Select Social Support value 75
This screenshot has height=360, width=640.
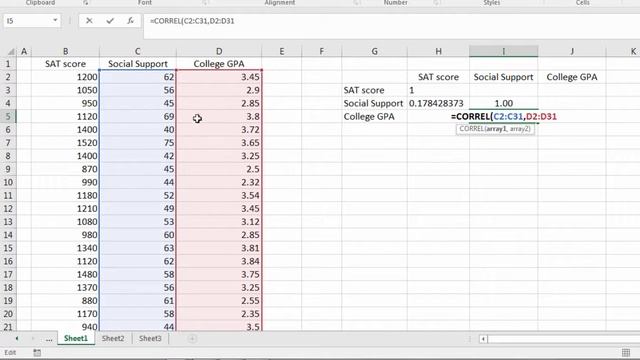[x=138, y=143]
